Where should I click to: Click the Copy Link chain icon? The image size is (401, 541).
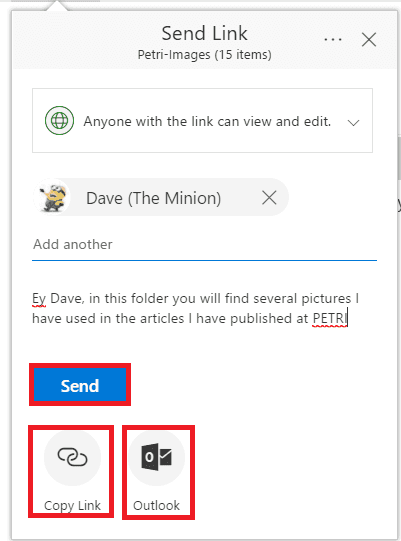72,458
